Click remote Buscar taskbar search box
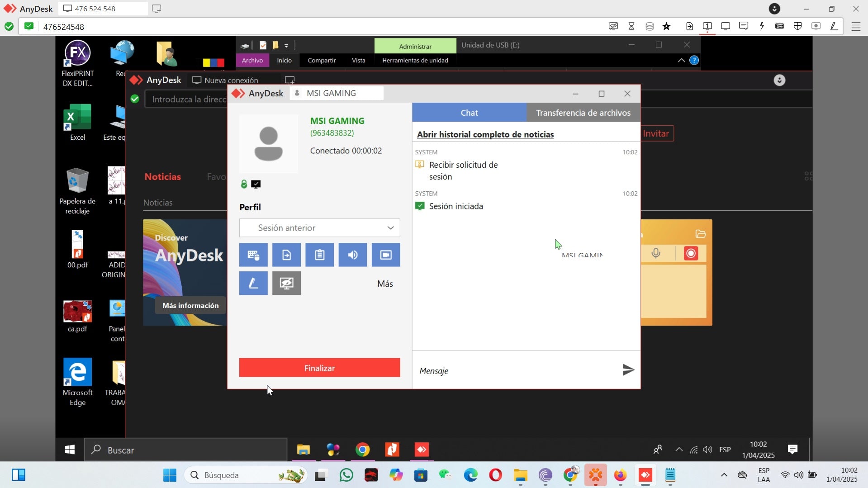 186,450
